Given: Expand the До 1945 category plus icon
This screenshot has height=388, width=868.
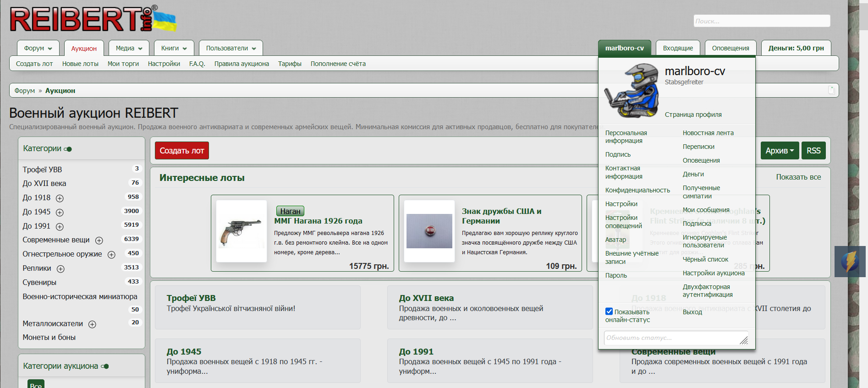Looking at the screenshot, I should coord(60,213).
